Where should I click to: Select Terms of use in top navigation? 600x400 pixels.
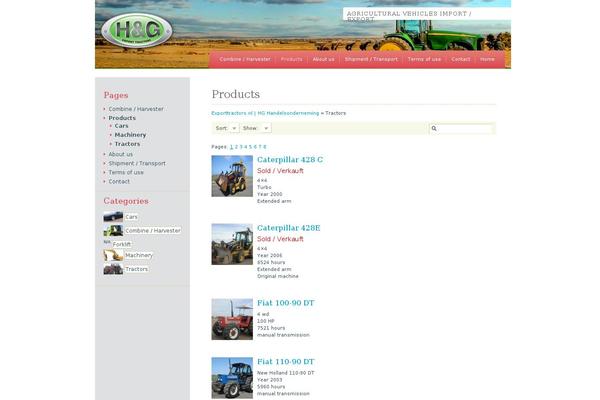(x=424, y=59)
